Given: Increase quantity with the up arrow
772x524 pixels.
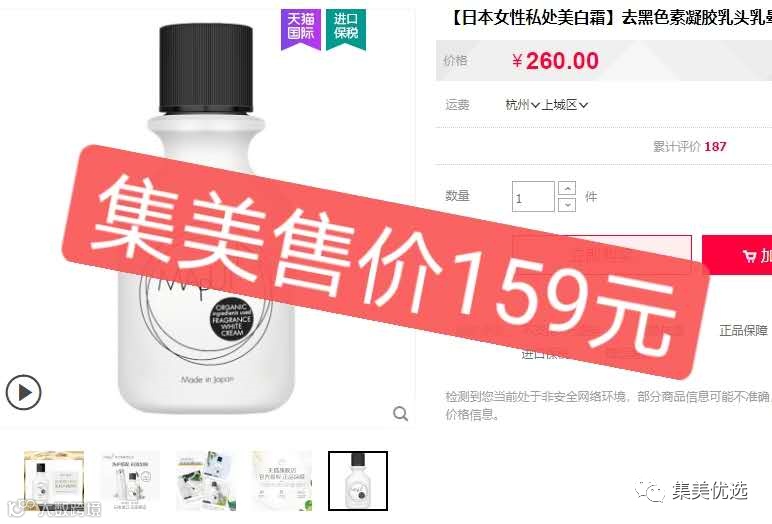Looking at the screenshot, I should point(567,189).
